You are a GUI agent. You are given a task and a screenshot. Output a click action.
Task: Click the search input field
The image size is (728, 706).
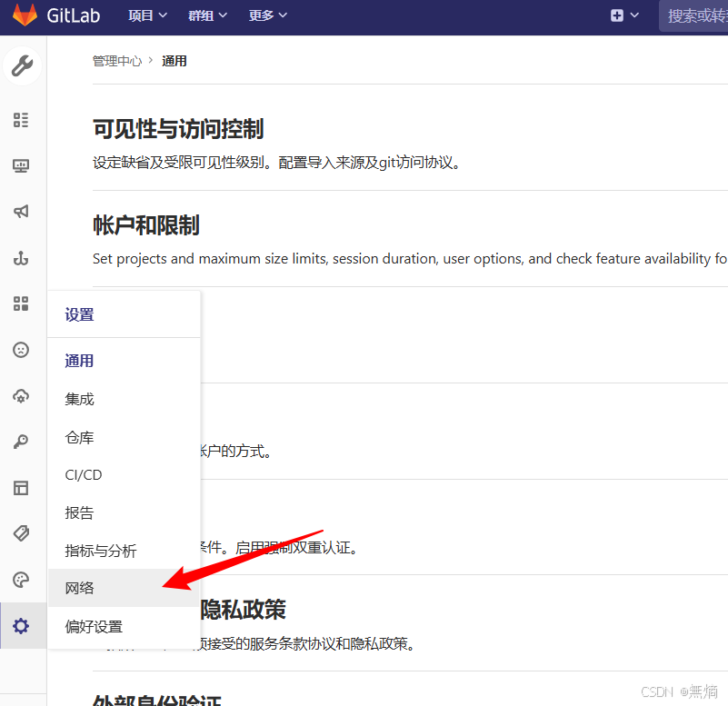click(695, 15)
